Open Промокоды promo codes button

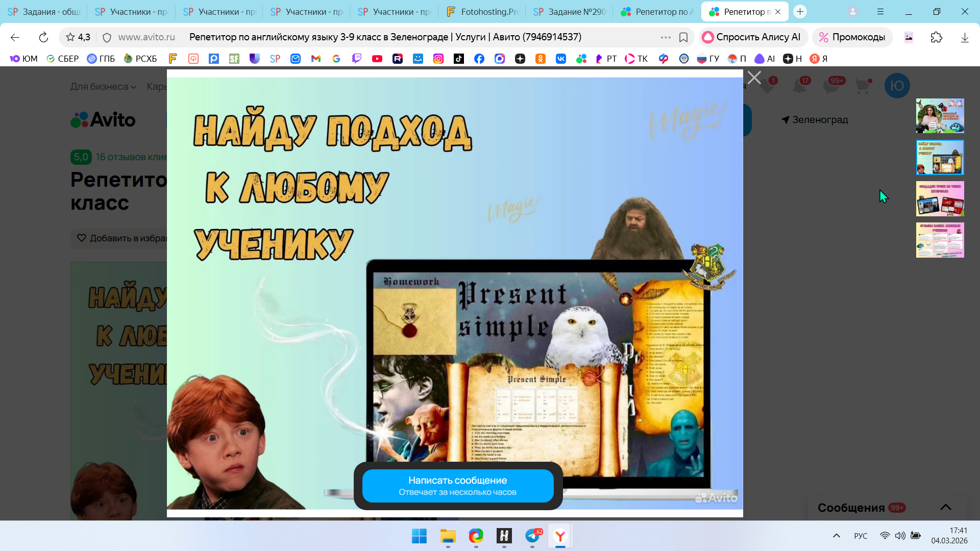point(852,37)
